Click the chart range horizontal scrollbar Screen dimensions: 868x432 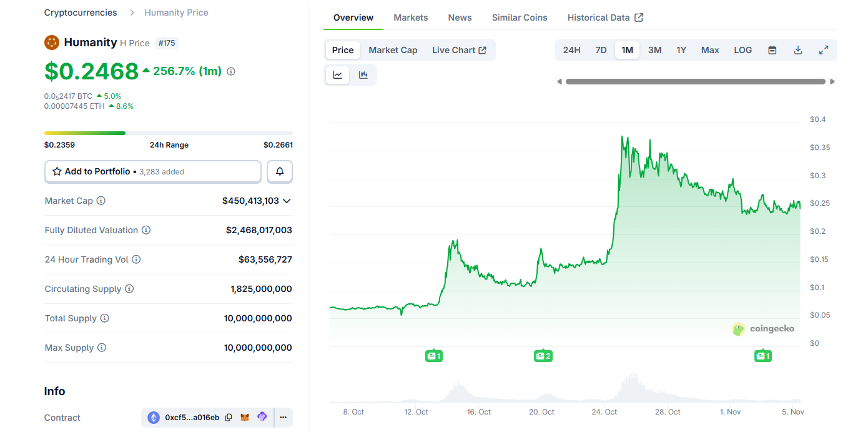coord(695,81)
